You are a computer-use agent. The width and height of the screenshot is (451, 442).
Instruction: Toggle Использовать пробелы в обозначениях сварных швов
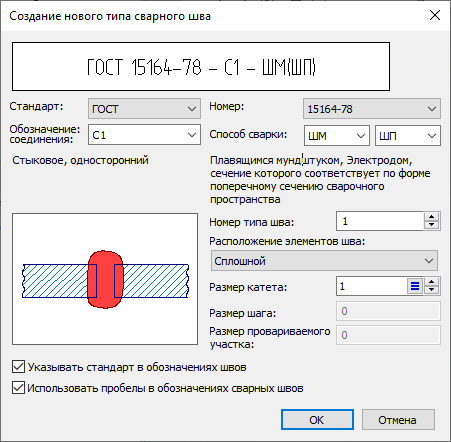18,388
